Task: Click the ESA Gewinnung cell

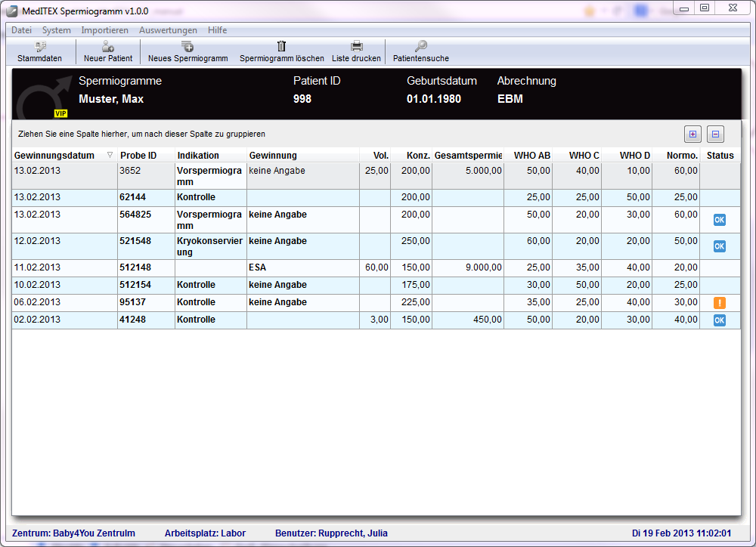Action: 303,267
